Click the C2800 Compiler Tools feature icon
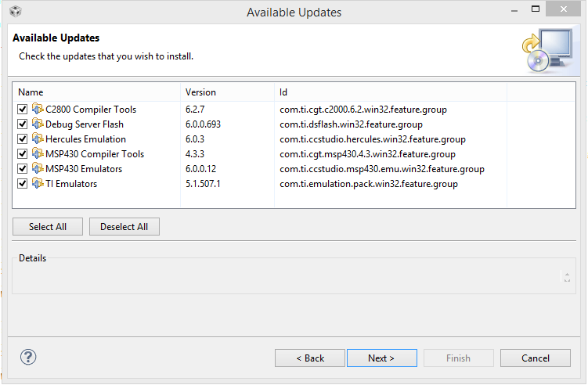 pyautogui.click(x=38, y=109)
